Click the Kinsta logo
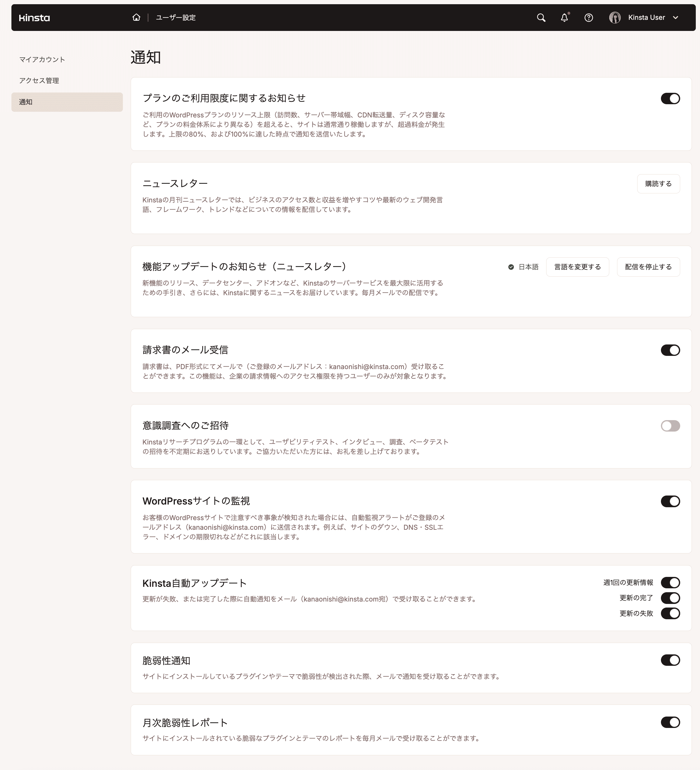Screen dimensions: 700x770 click(x=34, y=18)
